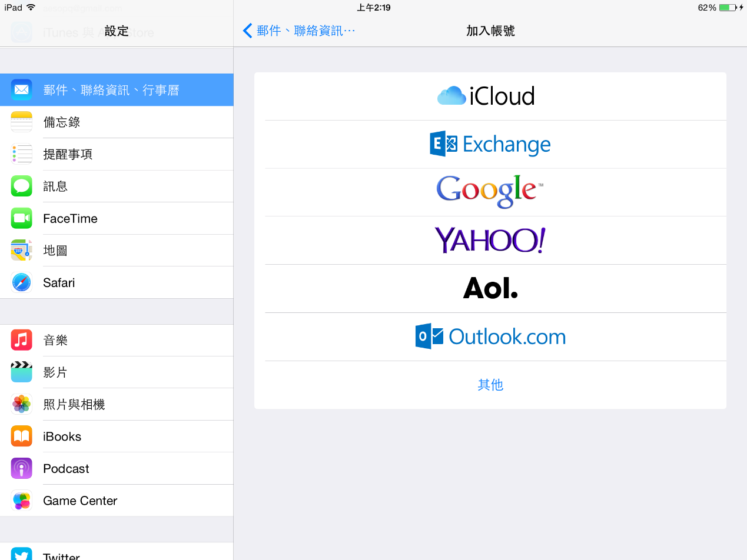Tap the Exchange wordmark text
The height and width of the screenshot is (560, 747).
point(507,144)
